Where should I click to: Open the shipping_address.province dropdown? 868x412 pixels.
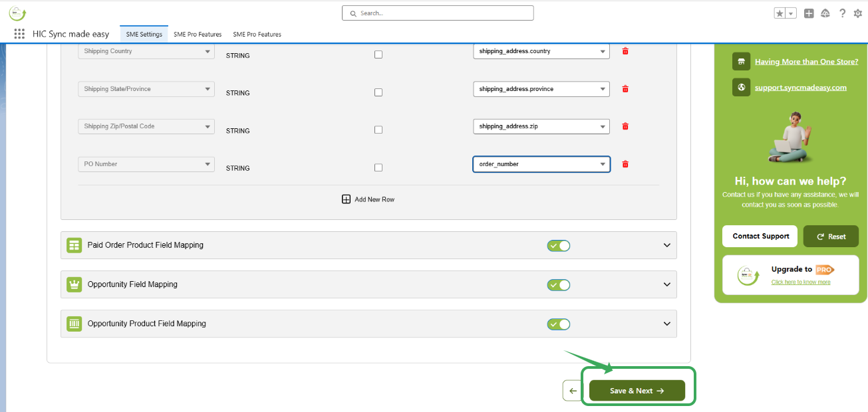[x=541, y=89]
